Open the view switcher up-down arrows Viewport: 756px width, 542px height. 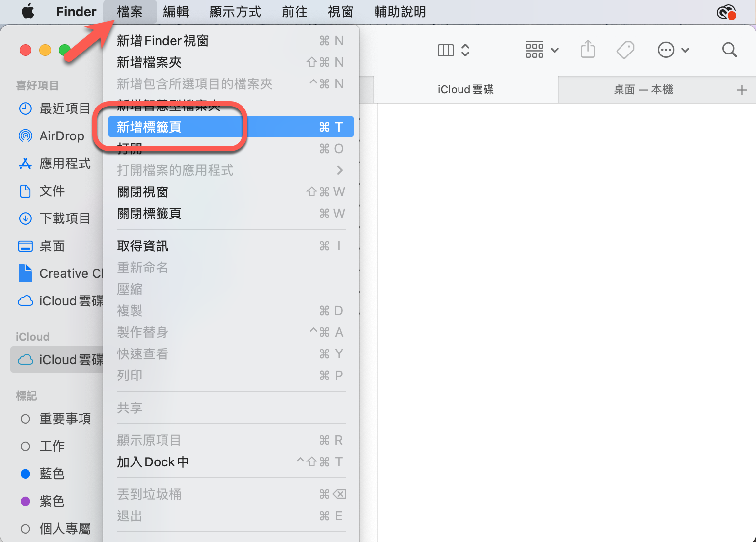[465, 50]
